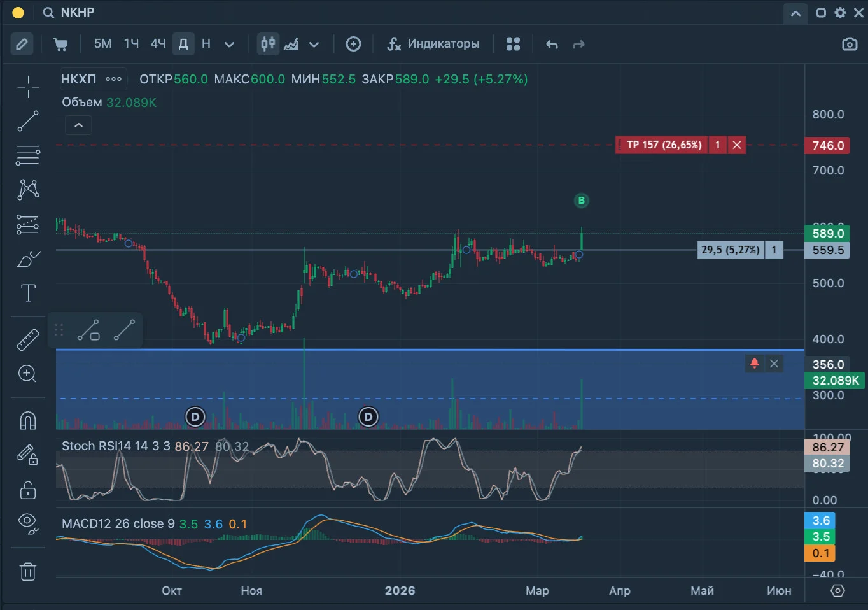Expand the timeframe dropdown arrow

230,45
